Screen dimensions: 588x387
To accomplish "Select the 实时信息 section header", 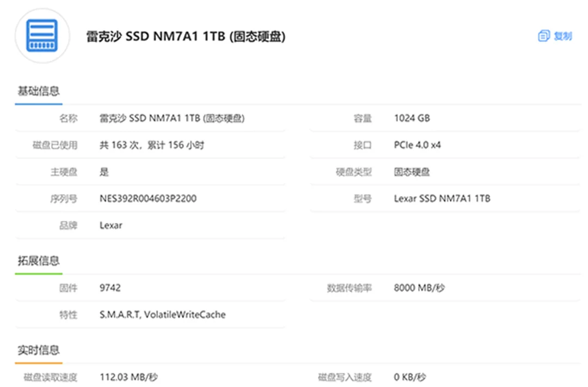I will [x=38, y=350].
